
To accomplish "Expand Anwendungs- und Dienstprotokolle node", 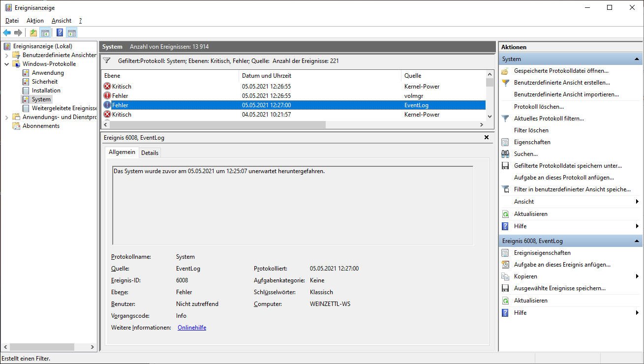I will pyautogui.click(x=6, y=117).
